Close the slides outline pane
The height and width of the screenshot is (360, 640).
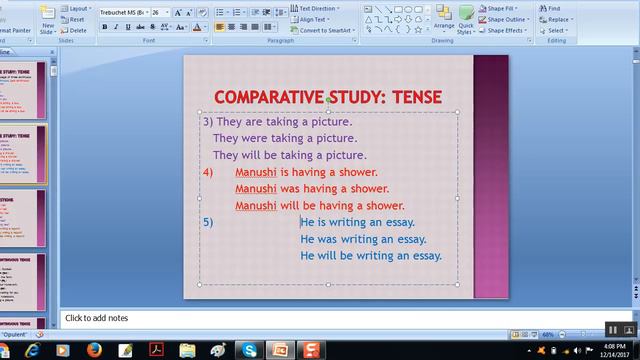click(52, 52)
